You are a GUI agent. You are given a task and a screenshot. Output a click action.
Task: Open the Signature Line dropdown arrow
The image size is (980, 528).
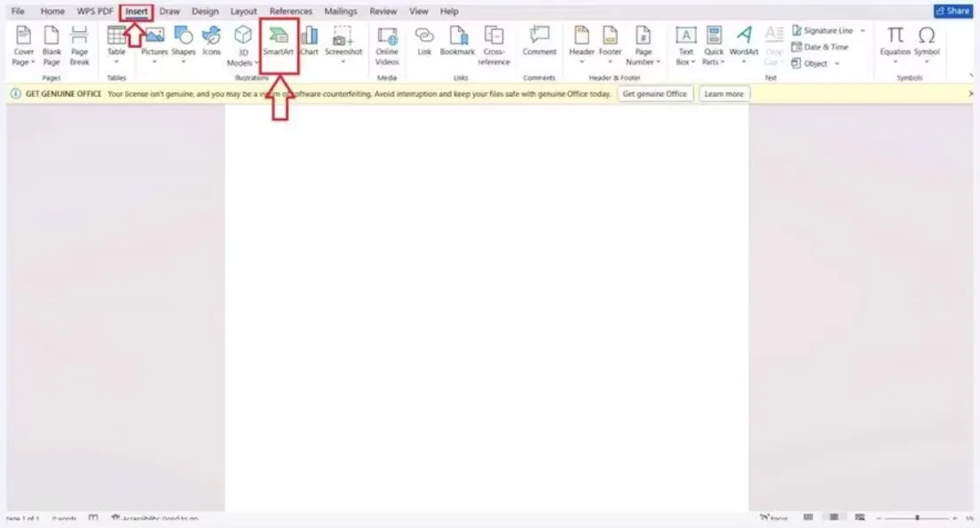pos(863,31)
